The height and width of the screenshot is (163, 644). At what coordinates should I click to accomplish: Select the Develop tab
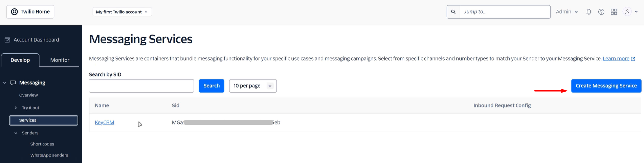(x=20, y=60)
